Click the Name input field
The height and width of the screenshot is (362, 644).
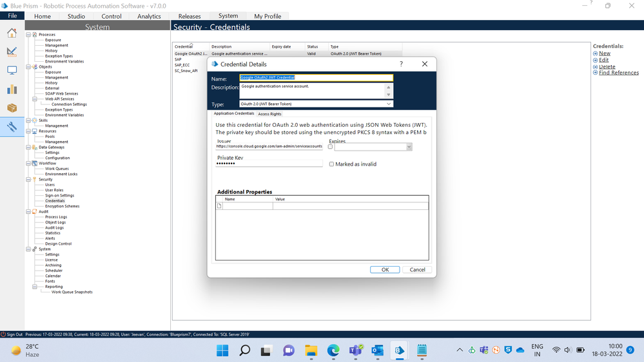pyautogui.click(x=317, y=77)
